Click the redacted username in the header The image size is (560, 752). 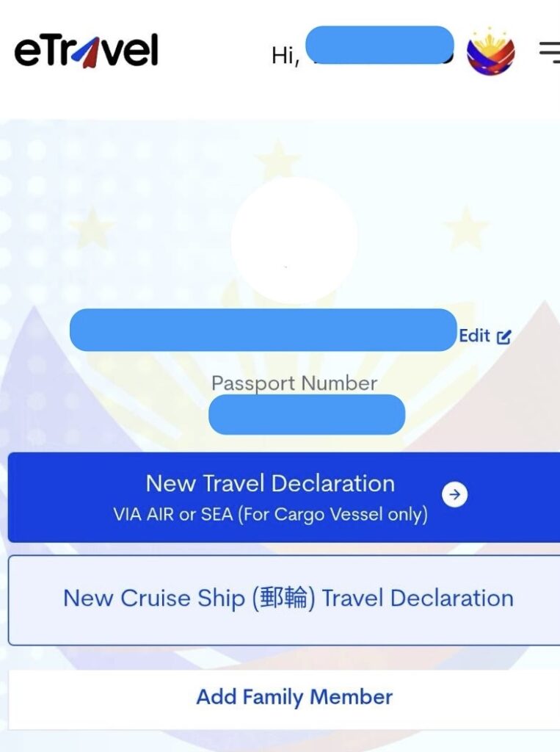coord(379,45)
